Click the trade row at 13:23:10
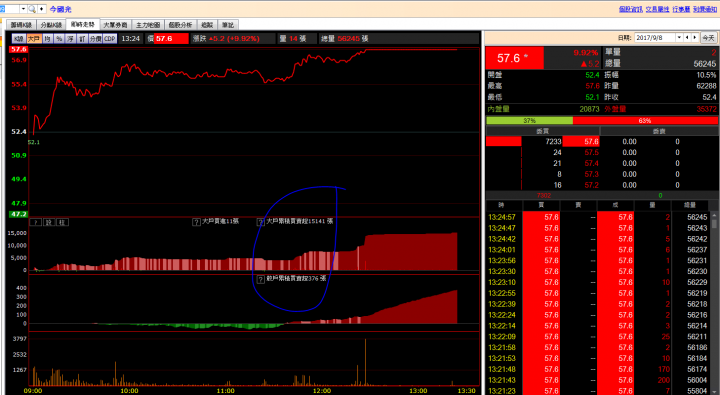Viewport: 720px width, 395px height. 598,282
